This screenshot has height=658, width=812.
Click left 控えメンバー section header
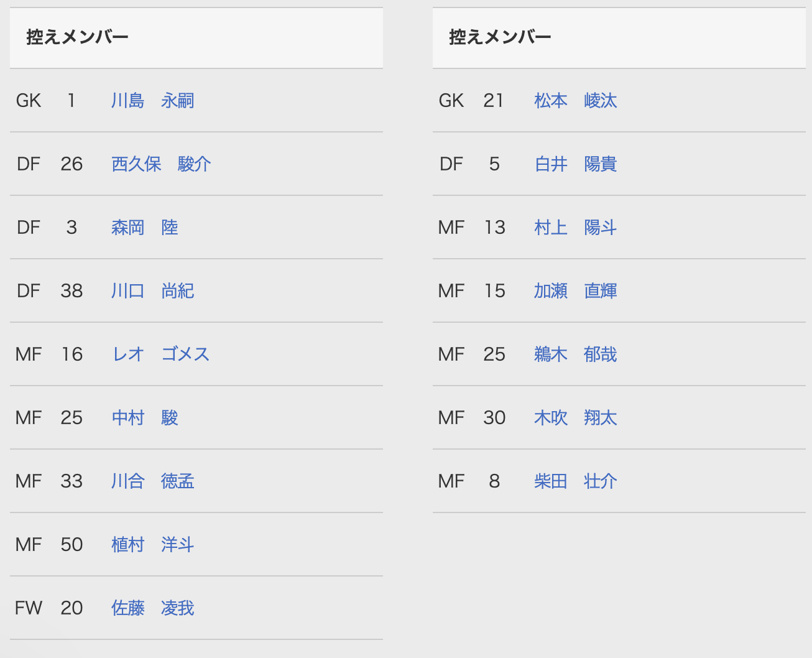click(77, 37)
